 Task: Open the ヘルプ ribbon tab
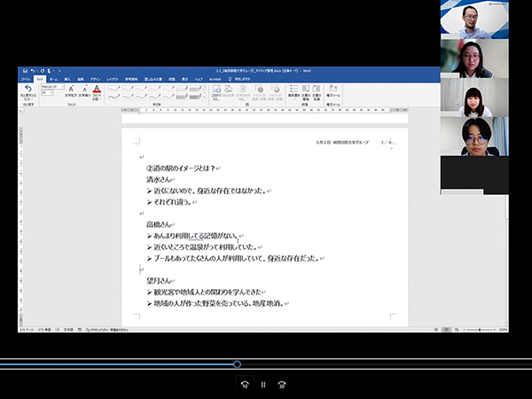(x=199, y=79)
